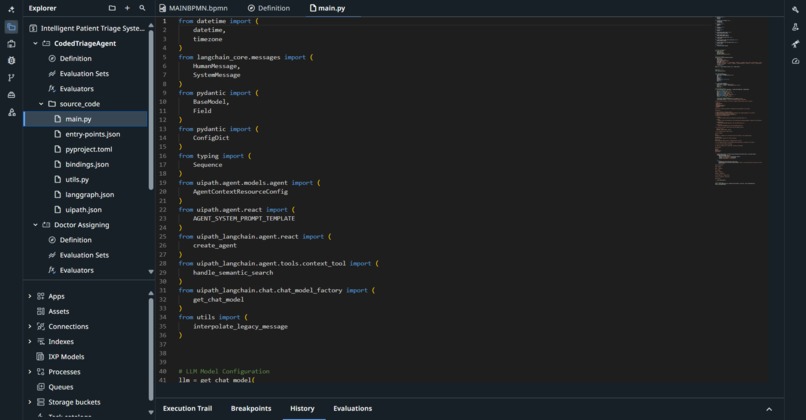
Task: Click the new folder icon in Explorer header
Action: point(112,8)
